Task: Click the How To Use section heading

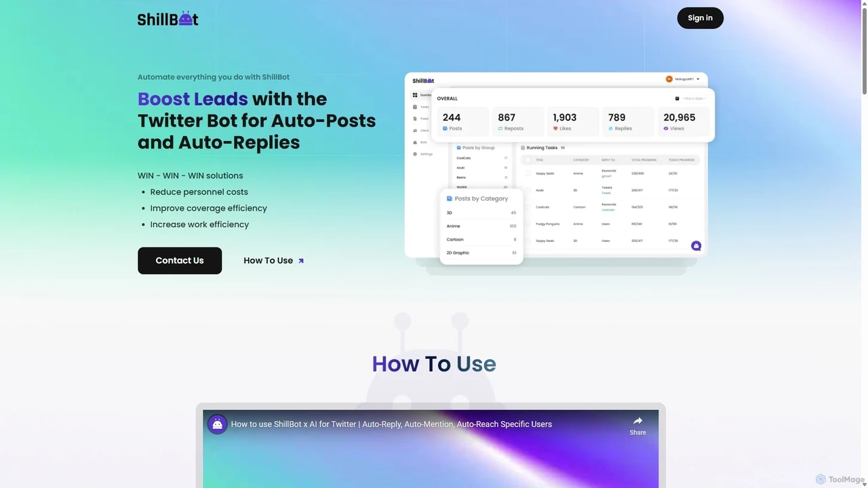Action: pyautogui.click(x=434, y=364)
